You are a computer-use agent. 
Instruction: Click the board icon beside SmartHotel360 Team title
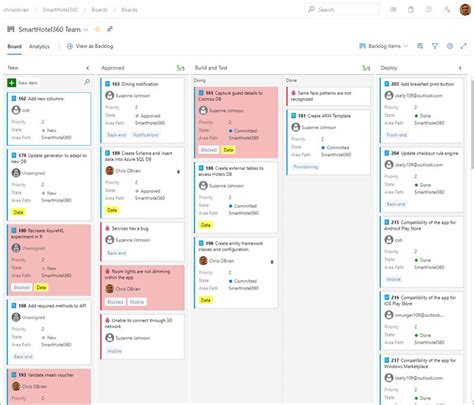[x=11, y=29]
